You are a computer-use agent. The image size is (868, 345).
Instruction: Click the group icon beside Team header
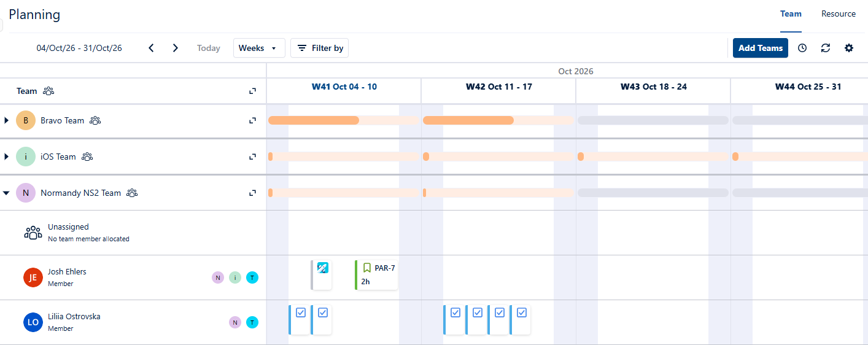pyautogui.click(x=48, y=91)
